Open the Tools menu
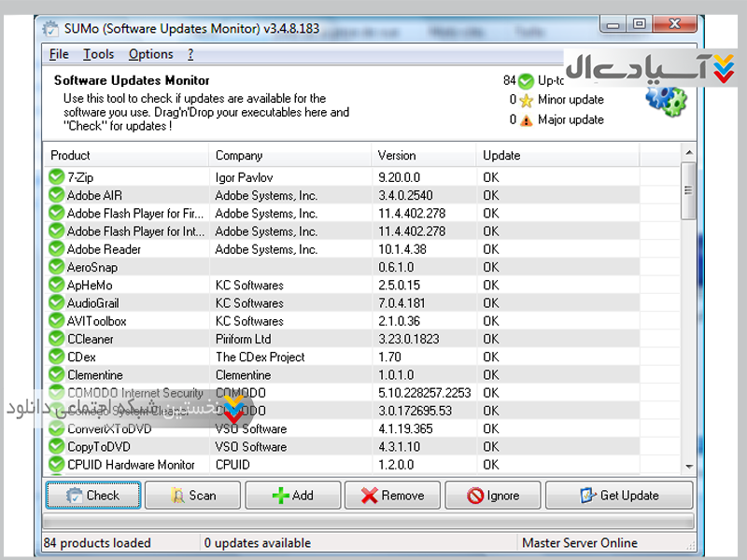This screenshot has width=747, height=560. point(99,54)
